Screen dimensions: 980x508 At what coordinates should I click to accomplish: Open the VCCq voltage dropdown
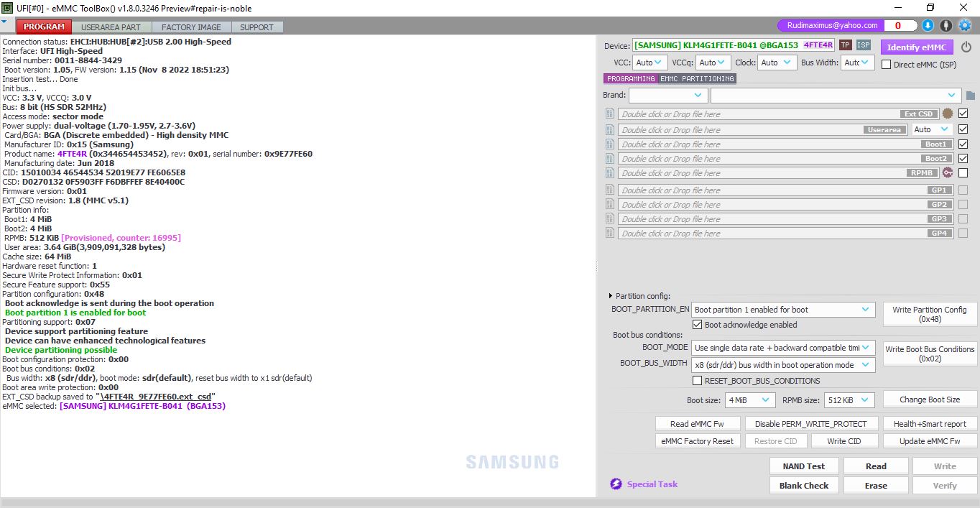click(x=713, y=63)
